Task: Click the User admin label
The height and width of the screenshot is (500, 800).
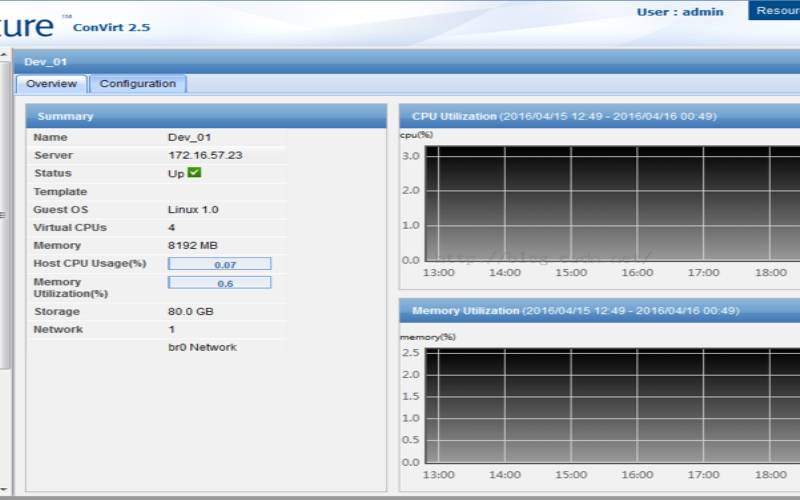Action: coord(679,12)
